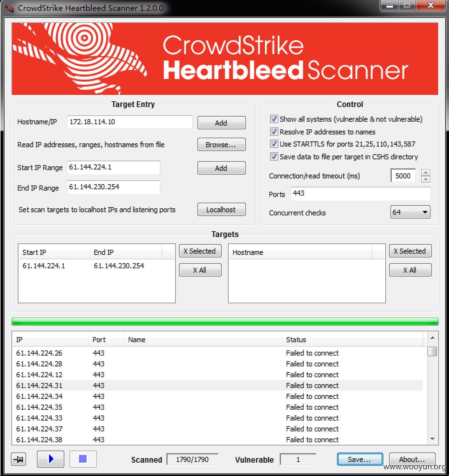
Task: Click Start IP column header
Action: pyautogui.click(x=54, y=252)
